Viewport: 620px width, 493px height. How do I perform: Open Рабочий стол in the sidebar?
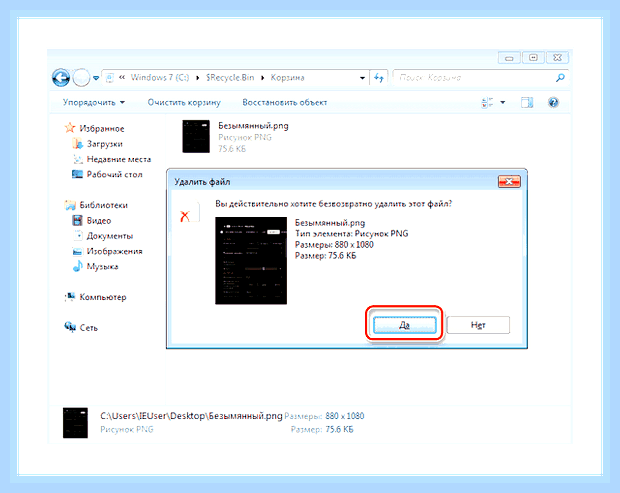pyautogui.click(x=114, y=174)
